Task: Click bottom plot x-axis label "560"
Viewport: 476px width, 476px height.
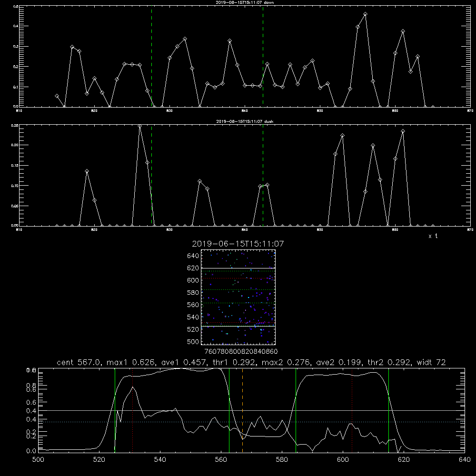Action: tap(221, 460)
